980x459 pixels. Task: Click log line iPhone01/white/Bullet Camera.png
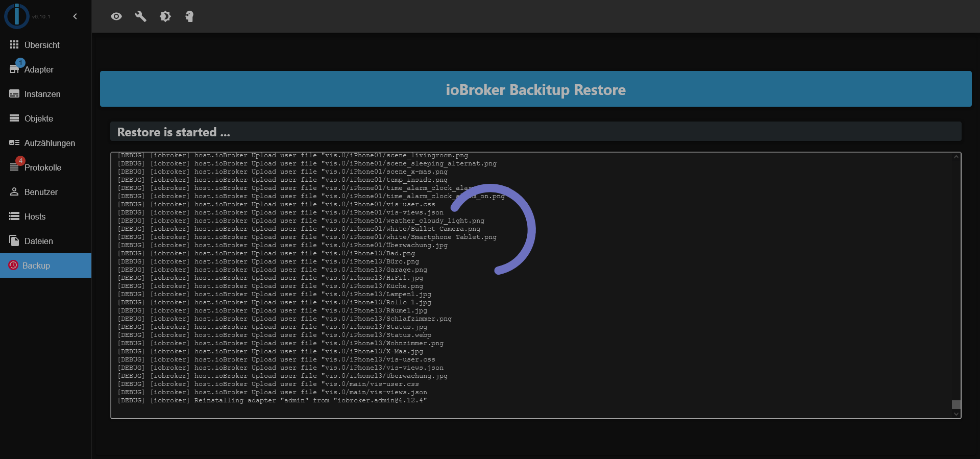pyautogui.click(x=299, y=229)
